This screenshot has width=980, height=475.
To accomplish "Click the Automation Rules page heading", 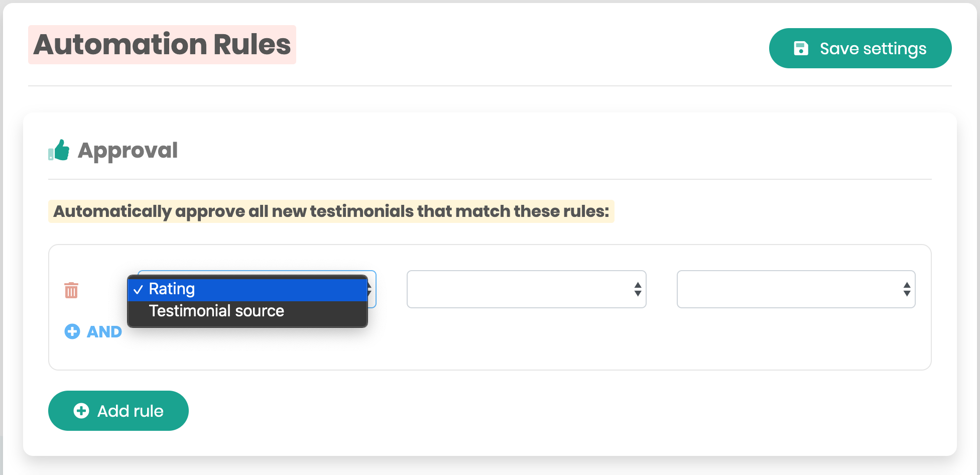I will 162,45.
